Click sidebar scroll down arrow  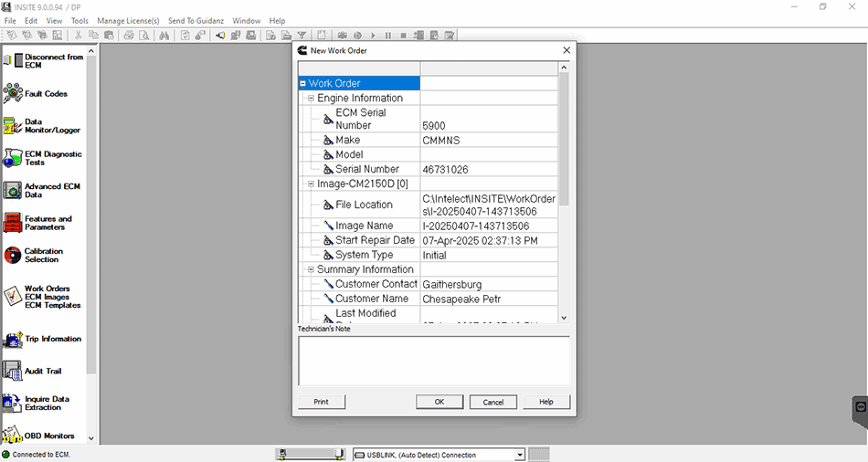[x=91, y=438]
